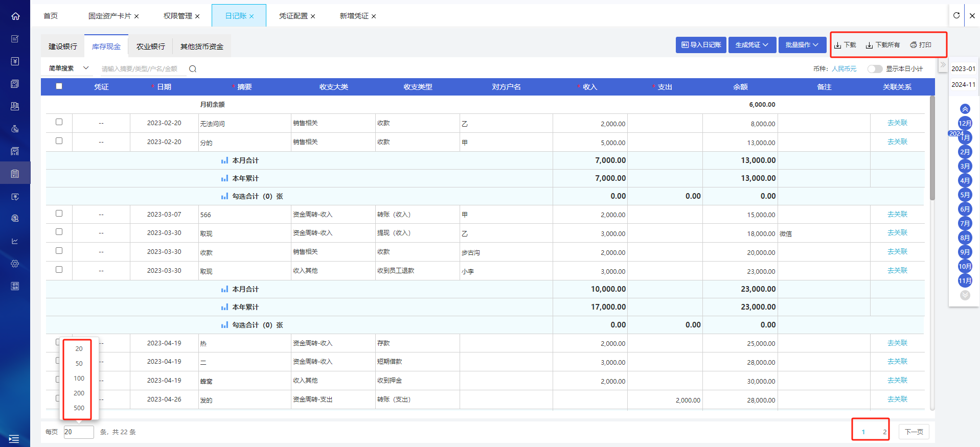
Task: Close the 权限管理 tab
Action: click(197, 16)
